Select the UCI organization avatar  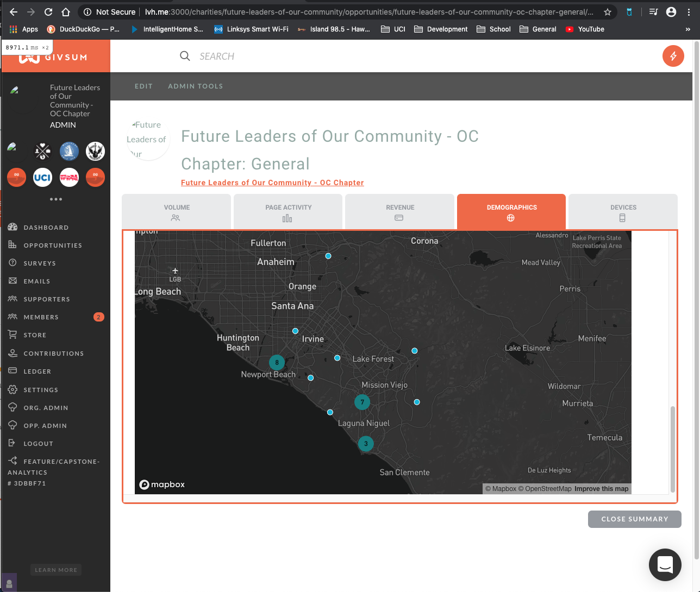[42, 177]
